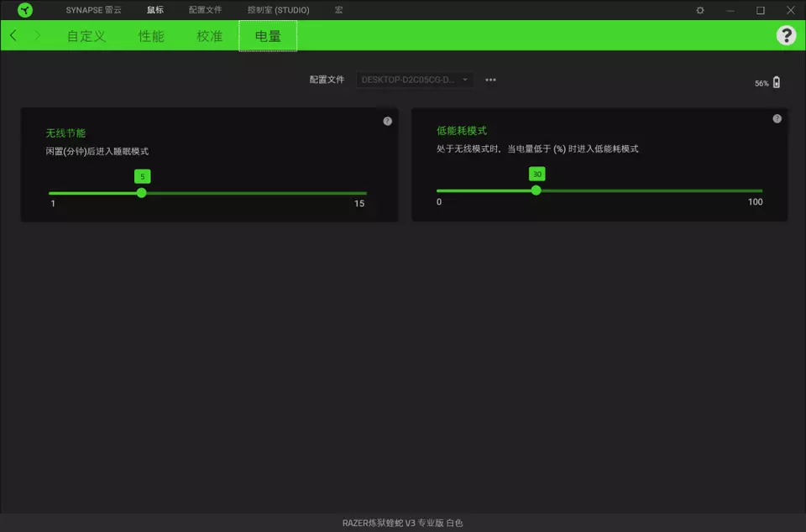This screenshot has height=532, width=806.
Task: Open the 宏 top menu
Action: pos(338,10)
